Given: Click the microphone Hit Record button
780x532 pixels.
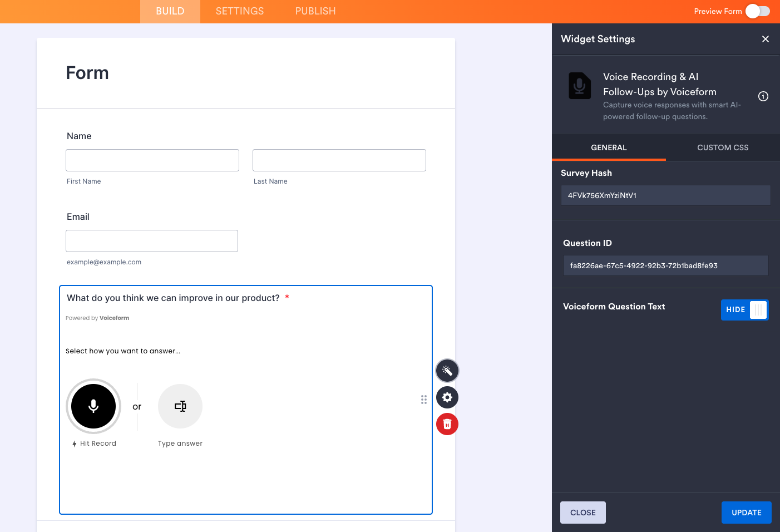Looking at the screenshot, I should pos(93,406).
